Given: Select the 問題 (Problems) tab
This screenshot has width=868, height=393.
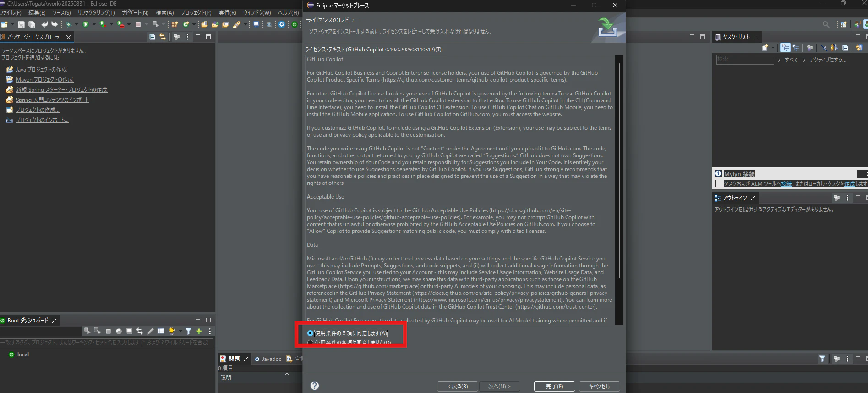Looking at the screenshot, I should pyautogui.click(x=234, y=359).
